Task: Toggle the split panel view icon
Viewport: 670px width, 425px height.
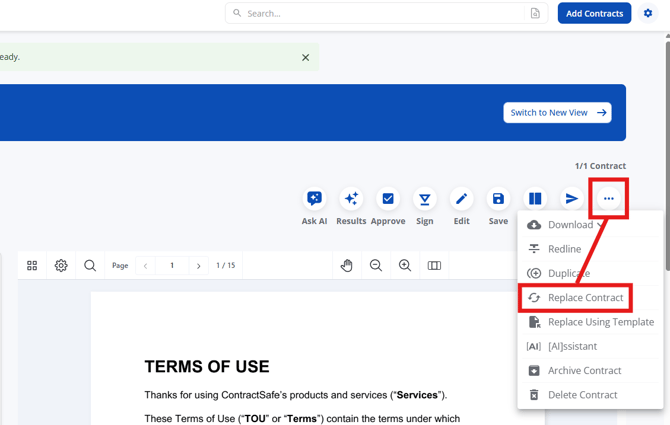Action: coord(535,199)
